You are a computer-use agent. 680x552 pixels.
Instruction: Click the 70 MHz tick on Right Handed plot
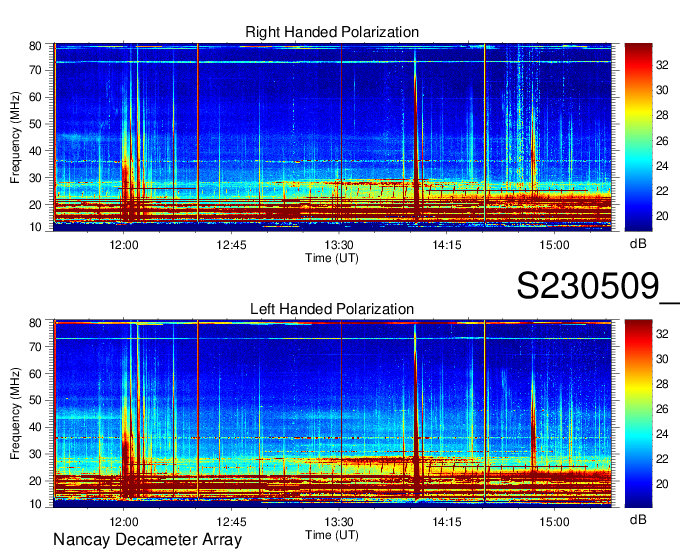click(x=35, y=70)
